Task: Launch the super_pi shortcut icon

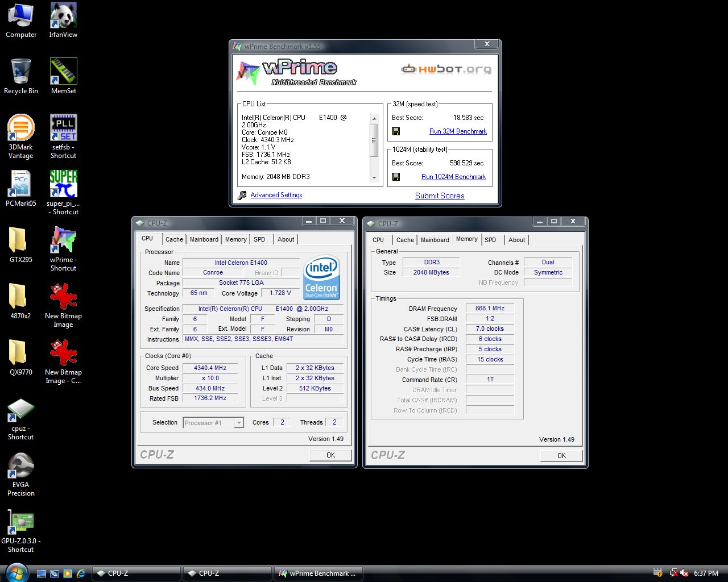Action: (x=63, y=193)
